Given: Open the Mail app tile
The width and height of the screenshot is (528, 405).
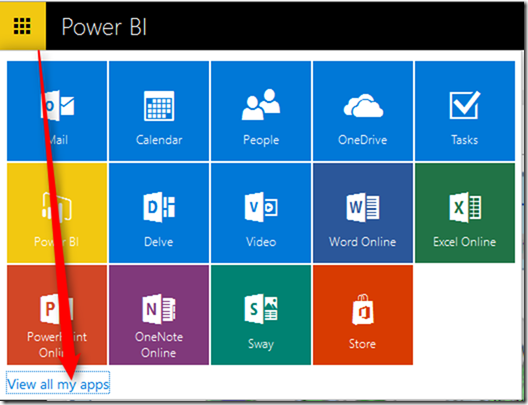Looking at the screenshot, I should [x=57, y=111].
